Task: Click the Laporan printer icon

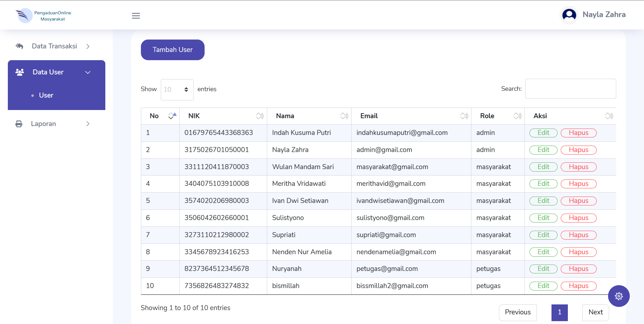Action: [19, 124]
